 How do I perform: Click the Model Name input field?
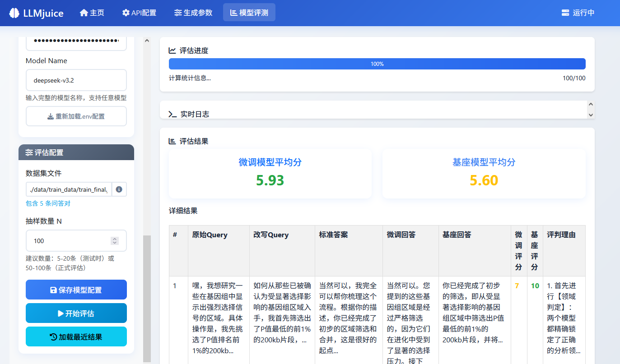(76, 80)
